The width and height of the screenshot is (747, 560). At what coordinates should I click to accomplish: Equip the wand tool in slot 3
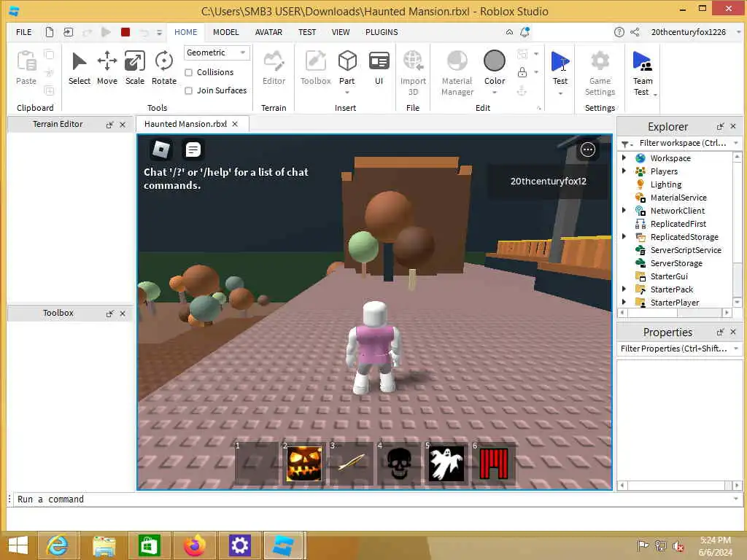click(x=351, y=463)
